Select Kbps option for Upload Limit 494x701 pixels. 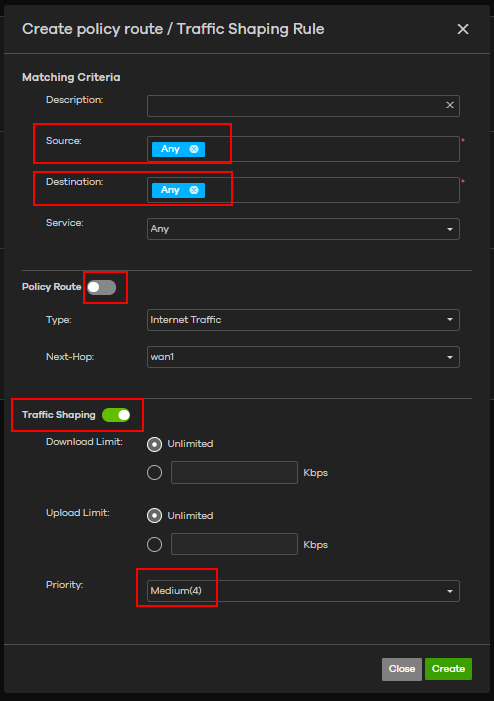(155, 545)
